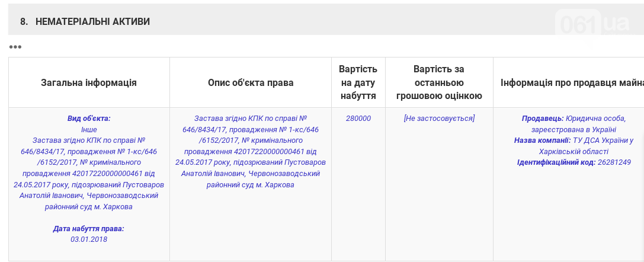Screen dimensions: 644x262
Task: Select the Опис об'єкта права column header
Action: coord(251,82)
